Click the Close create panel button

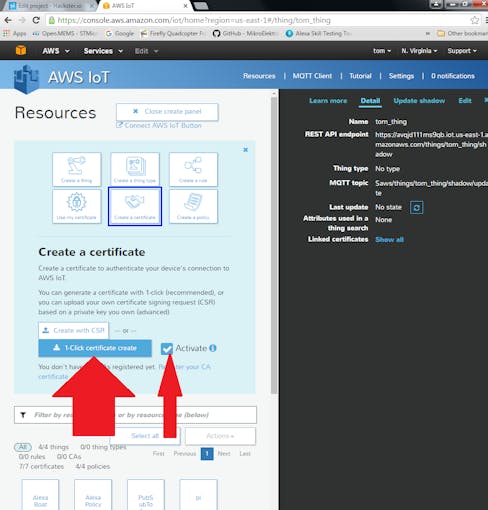(x=167, y=111)
